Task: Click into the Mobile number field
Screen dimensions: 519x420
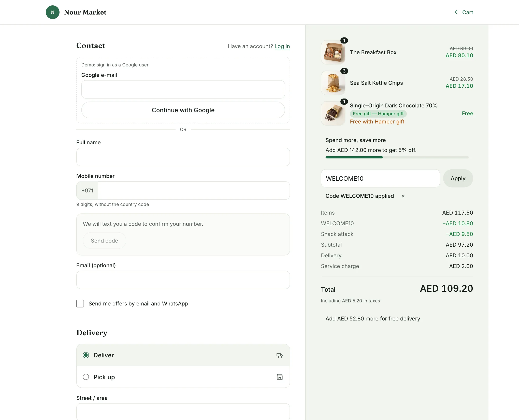Action: pos(194,190)
